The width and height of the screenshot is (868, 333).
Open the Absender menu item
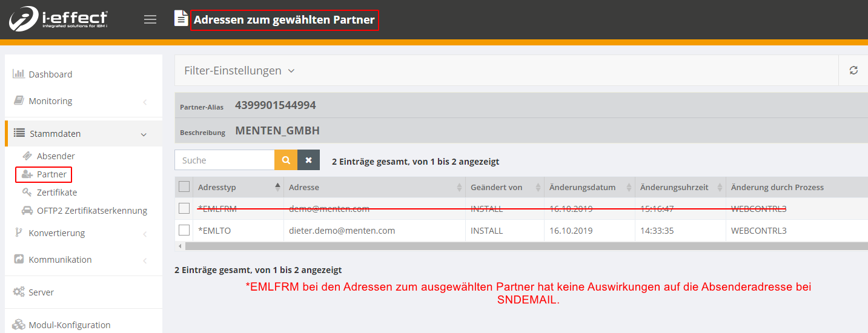click(56, 156)
